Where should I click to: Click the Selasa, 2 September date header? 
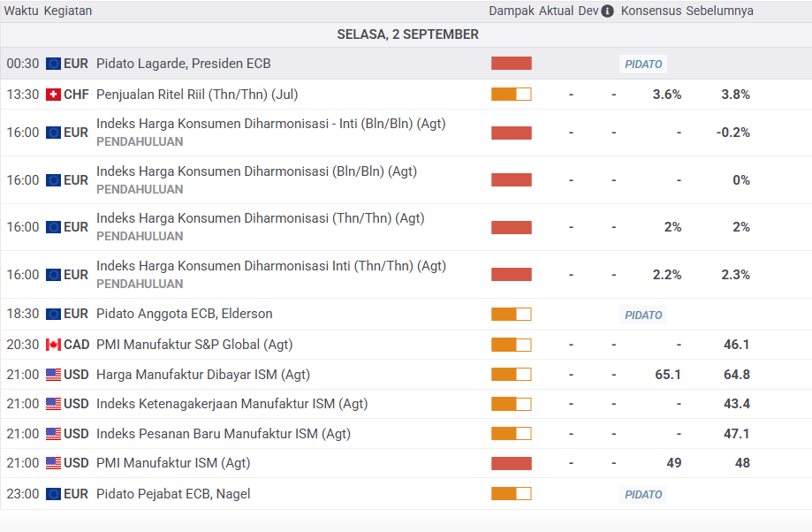click(407, 34)
